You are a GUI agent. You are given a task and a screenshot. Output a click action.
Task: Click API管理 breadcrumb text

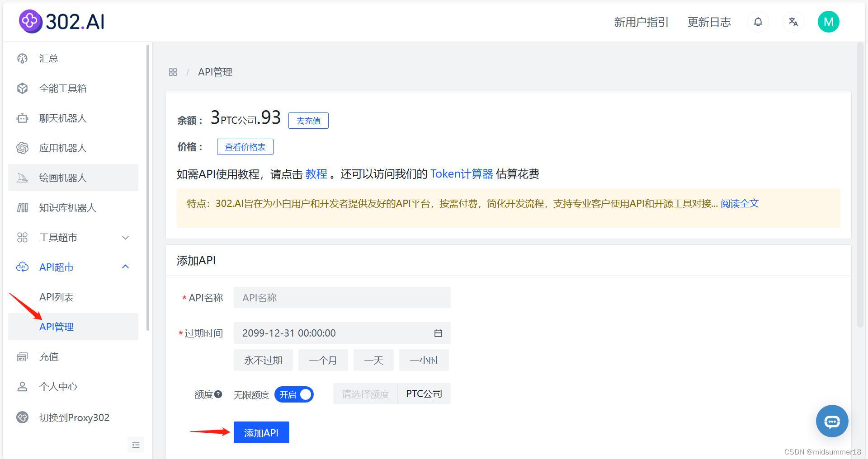215,72
